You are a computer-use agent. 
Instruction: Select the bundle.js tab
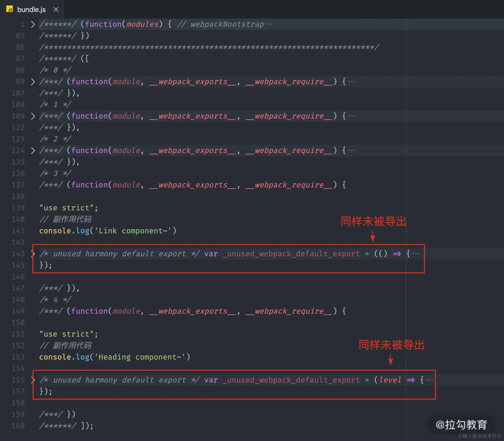(31, 9)
